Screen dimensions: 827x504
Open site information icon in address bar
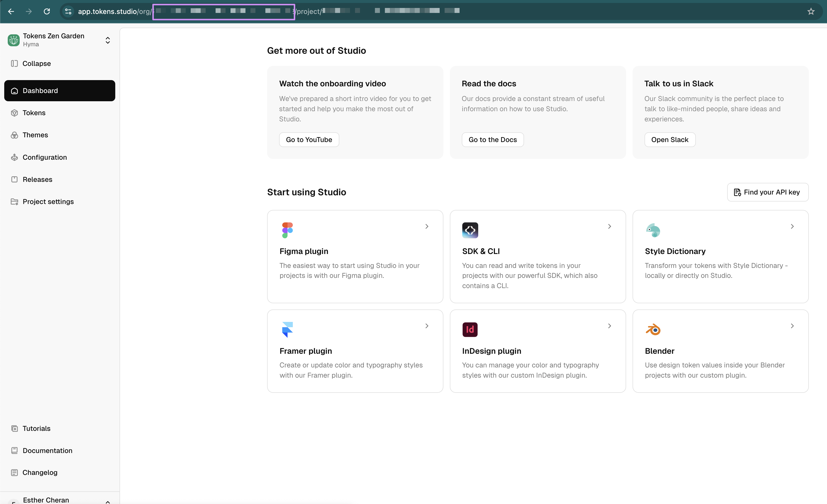68,11
